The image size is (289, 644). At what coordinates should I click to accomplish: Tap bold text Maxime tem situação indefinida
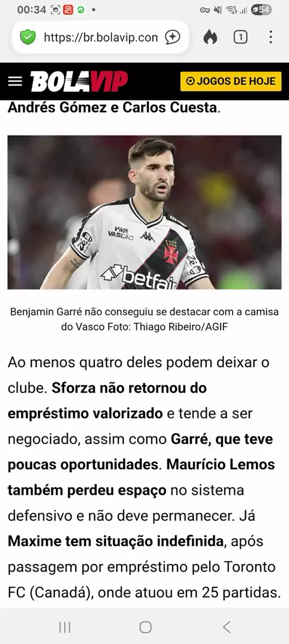[115, 541]
